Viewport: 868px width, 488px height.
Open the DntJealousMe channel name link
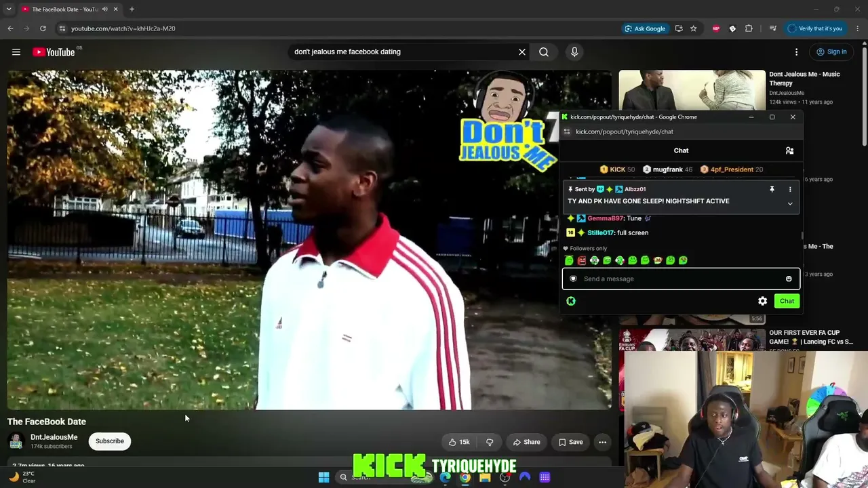tap(54, 437)
